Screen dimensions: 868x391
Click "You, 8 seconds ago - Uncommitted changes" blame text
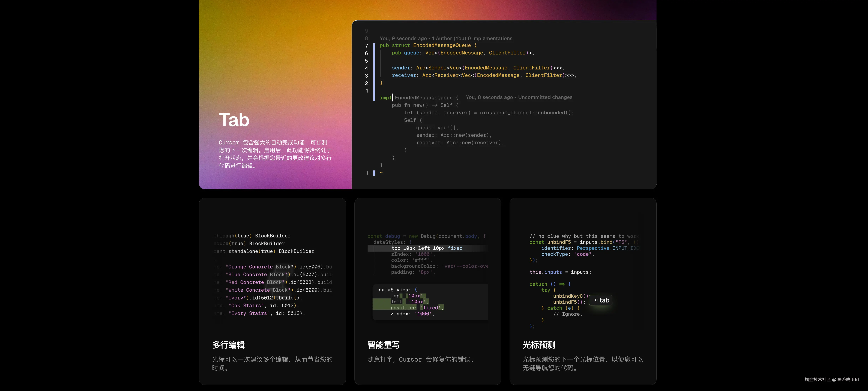click(x=519, y=97)
